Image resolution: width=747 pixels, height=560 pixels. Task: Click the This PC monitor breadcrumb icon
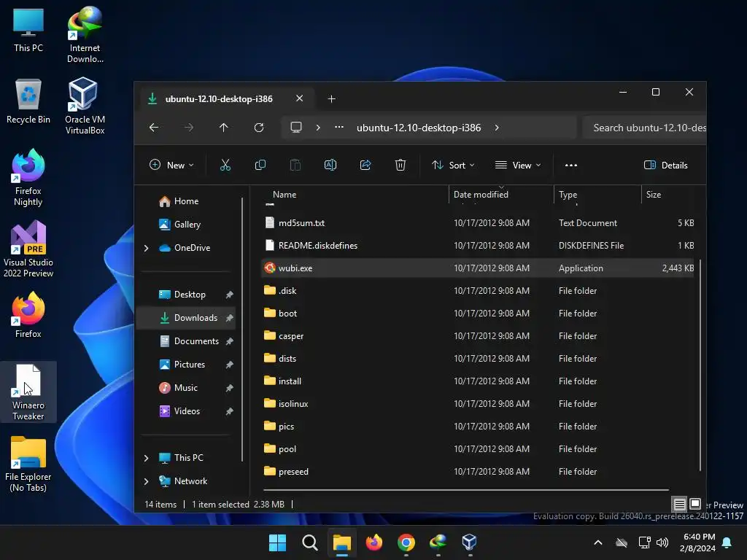click(296, 128)
